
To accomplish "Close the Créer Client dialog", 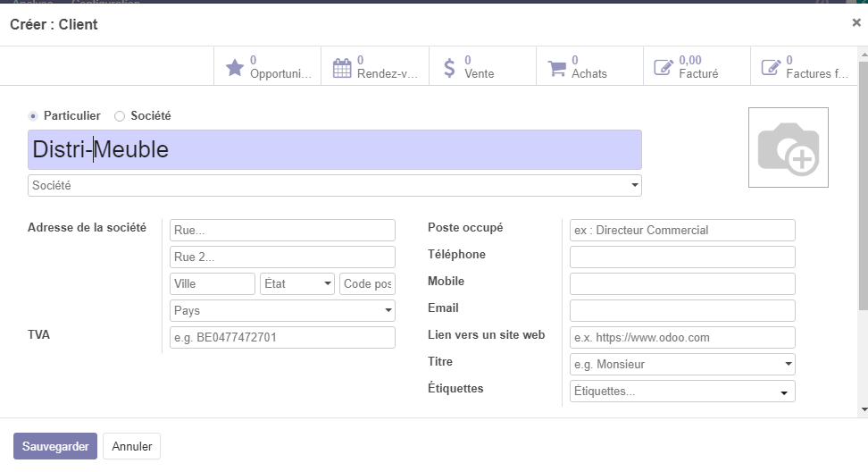I will click(x=856, y=23).
